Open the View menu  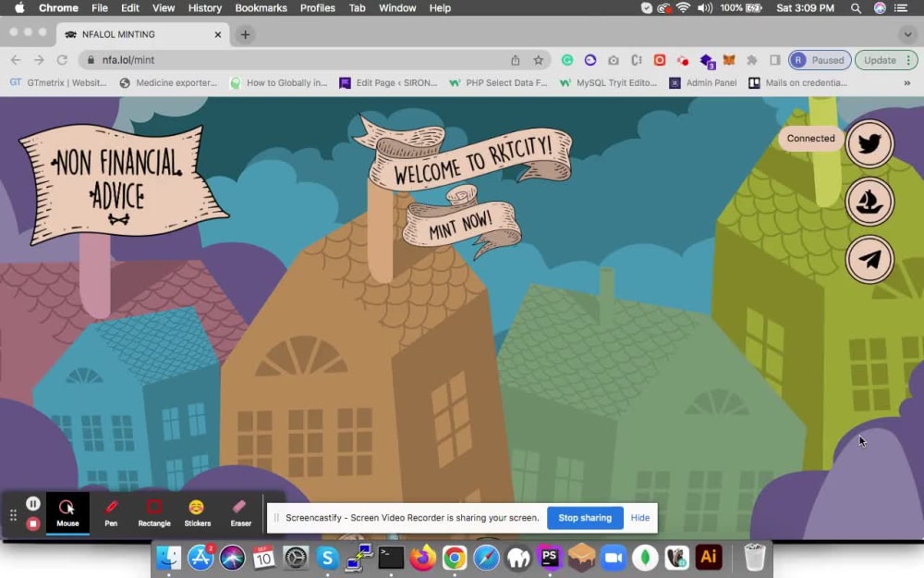(x=164, y=8)
